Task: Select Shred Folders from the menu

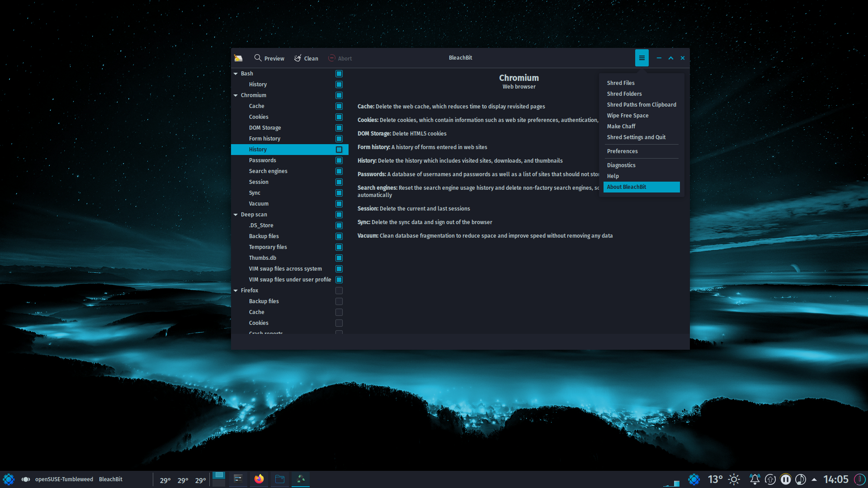Action: 642,94
